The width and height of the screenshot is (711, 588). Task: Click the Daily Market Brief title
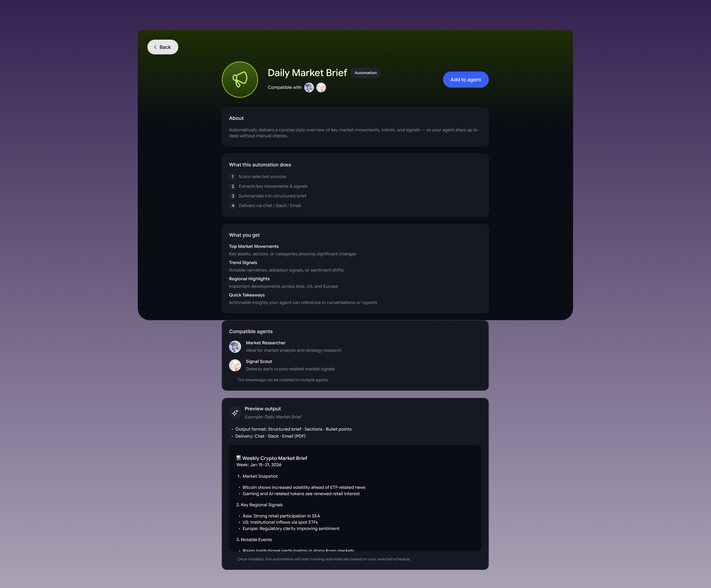click(x=307, y=73)
